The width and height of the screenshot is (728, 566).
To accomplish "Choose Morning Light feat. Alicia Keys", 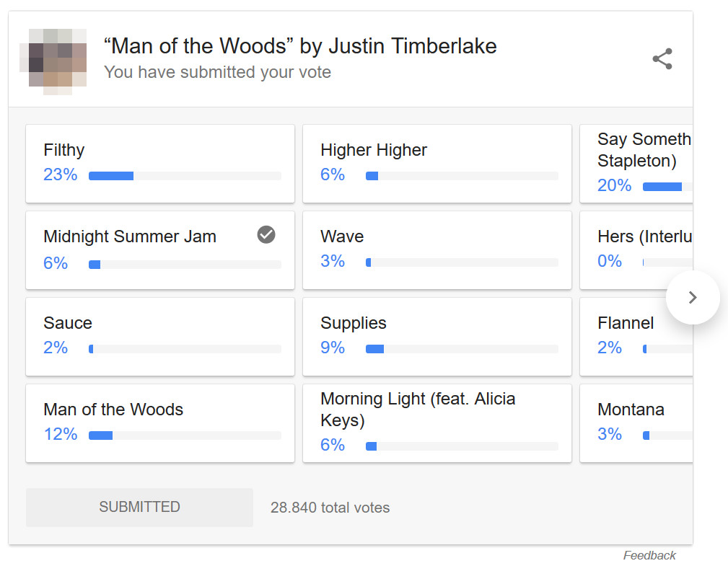I will (437, 423).
